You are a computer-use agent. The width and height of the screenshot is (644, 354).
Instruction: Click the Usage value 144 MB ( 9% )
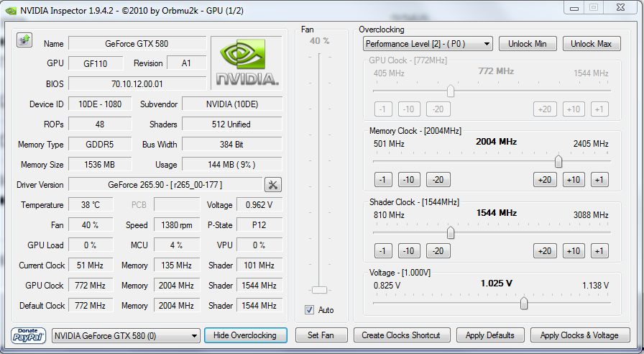(x=232, y=165)
